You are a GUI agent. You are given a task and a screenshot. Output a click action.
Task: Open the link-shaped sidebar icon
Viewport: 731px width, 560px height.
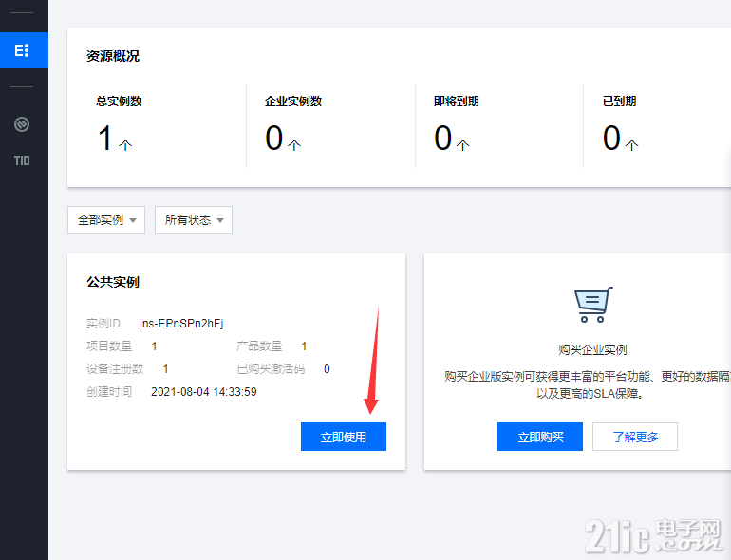tap(22, 124)
